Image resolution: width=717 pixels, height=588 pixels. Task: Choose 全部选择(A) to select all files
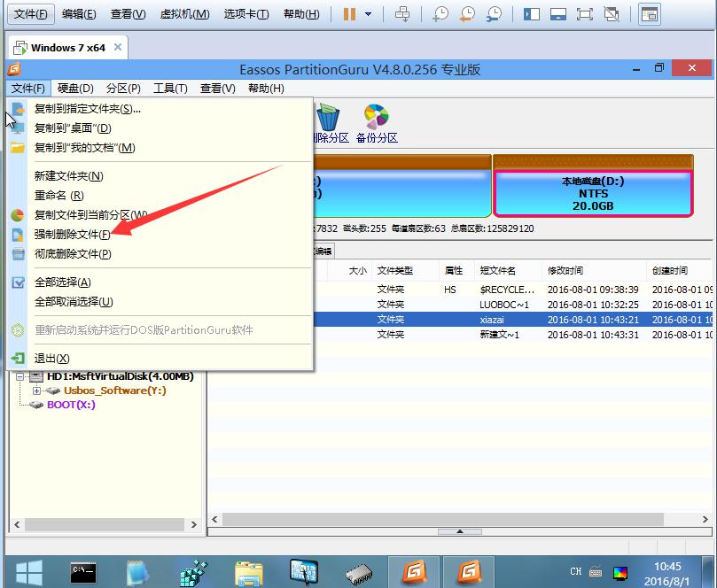(x=63, y=282)
